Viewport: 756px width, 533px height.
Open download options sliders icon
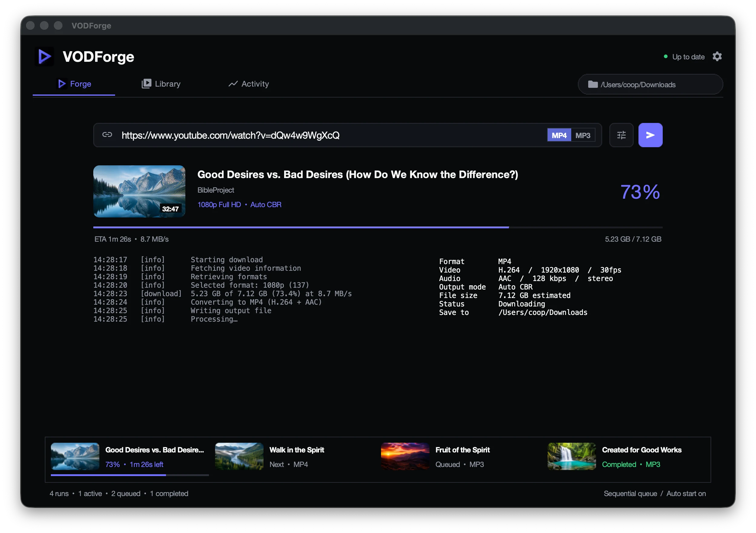point(621,135)
